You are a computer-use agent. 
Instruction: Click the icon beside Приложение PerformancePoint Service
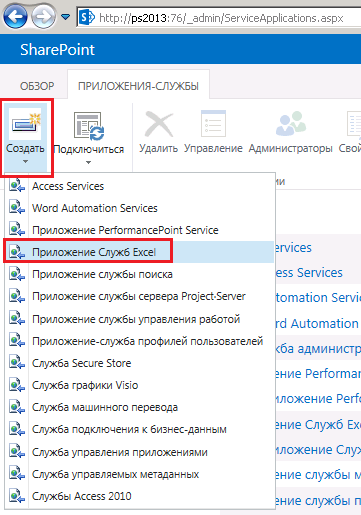[17, 230]
